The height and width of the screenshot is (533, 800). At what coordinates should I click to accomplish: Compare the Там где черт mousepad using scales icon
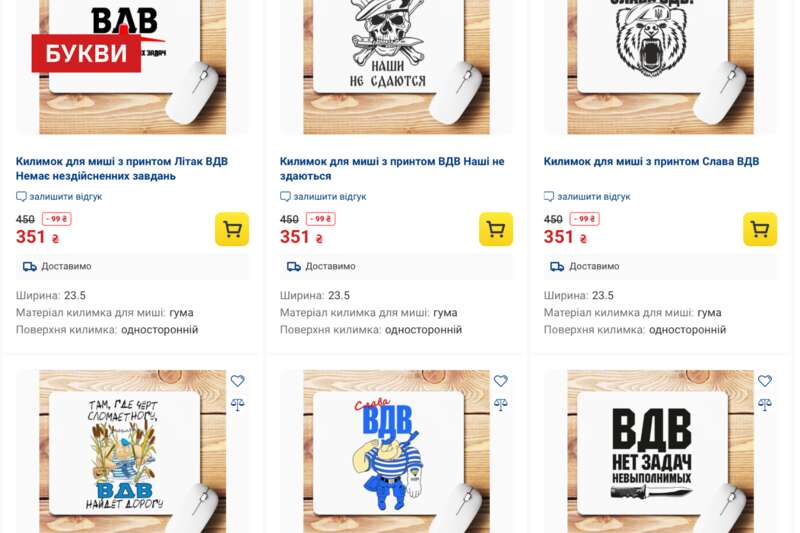click(x=237, y=405)
